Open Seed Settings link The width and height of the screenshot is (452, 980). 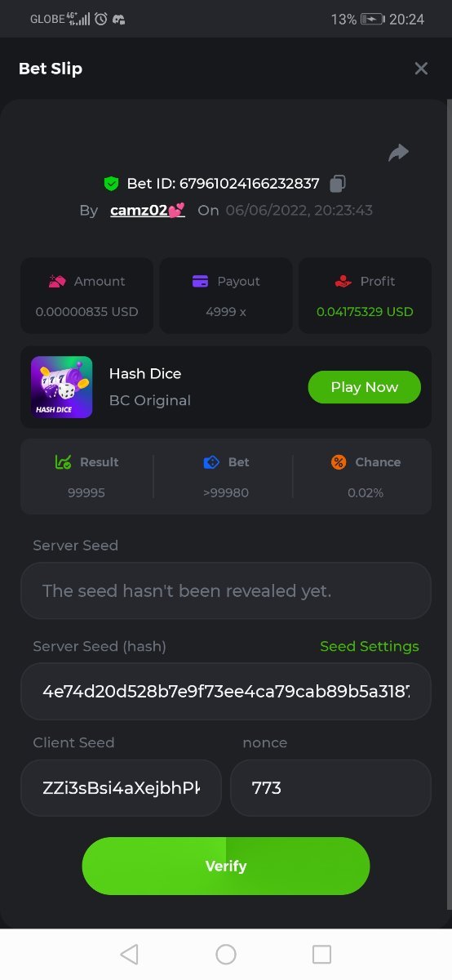coord(370,646)
